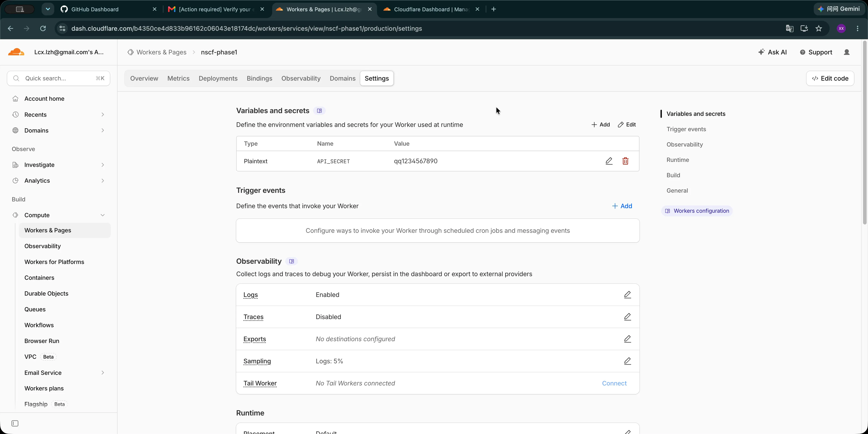
Task: Open docs icon beside Observability heading
Action: (x=291, y=261)
